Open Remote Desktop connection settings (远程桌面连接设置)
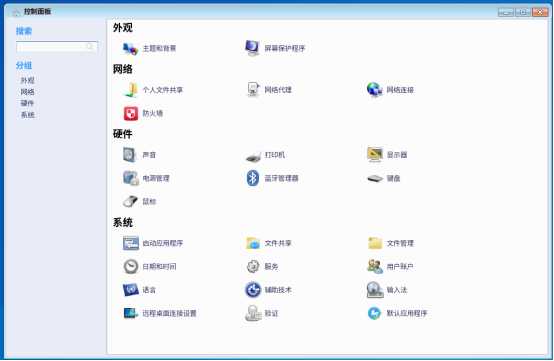554x361 pixels. point(160,313)
